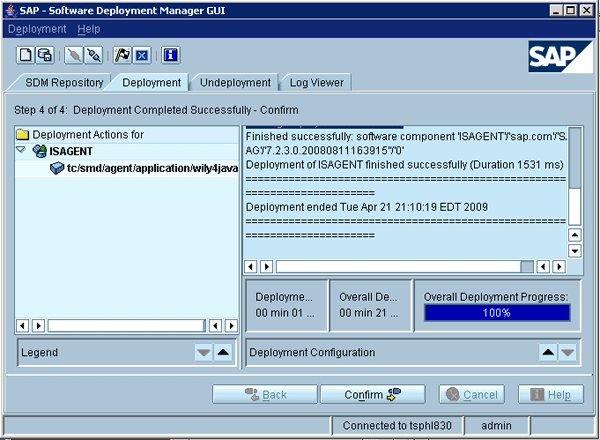Click 'admin' status bar entry
600x440 pixels.
click(496, 425)
